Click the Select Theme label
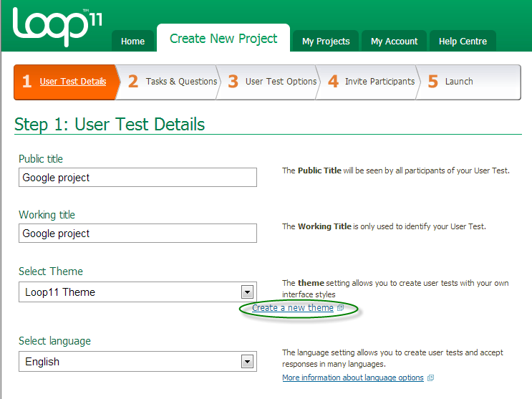 [x=51, y=271]
